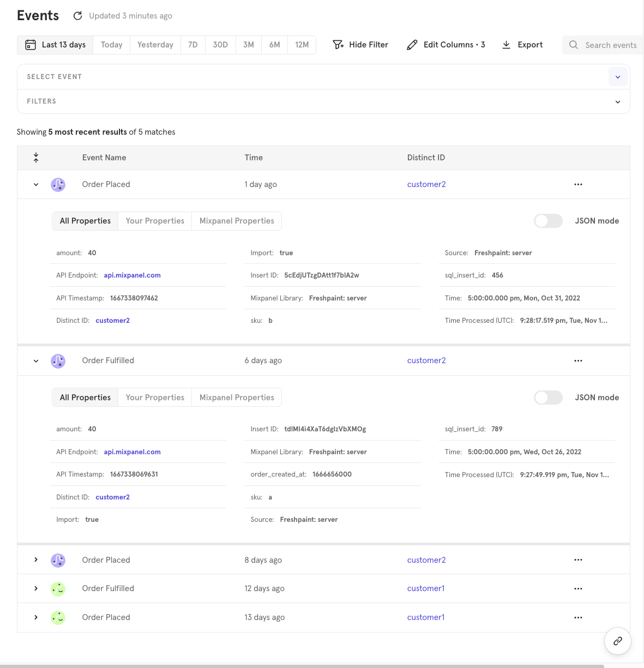Viewport: 644px width, 668px height.
Task: Click the refresh icon beside Updated 3 minutes ago
Action: pyautogui.click(x=78, y=16)
